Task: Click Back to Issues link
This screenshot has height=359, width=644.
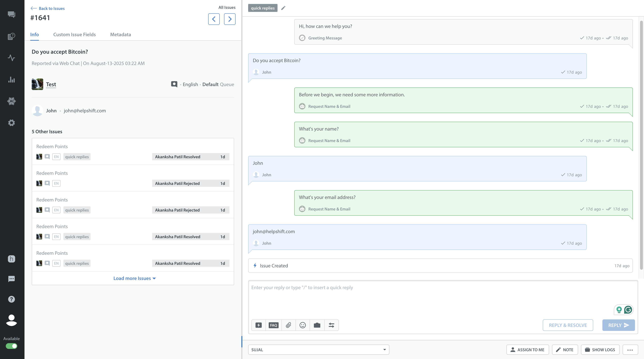Action: pos(48,8)
